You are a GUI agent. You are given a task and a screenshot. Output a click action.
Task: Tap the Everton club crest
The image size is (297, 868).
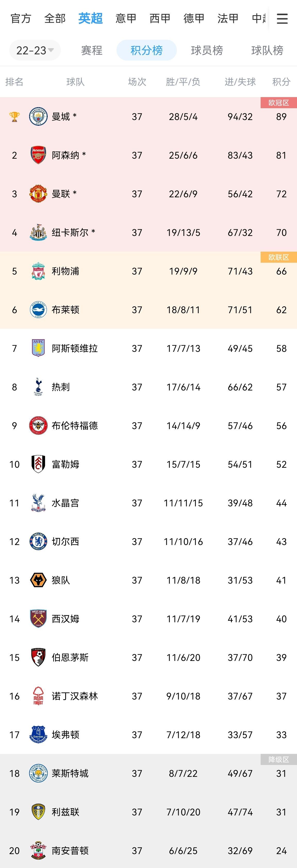click(38, 735)
